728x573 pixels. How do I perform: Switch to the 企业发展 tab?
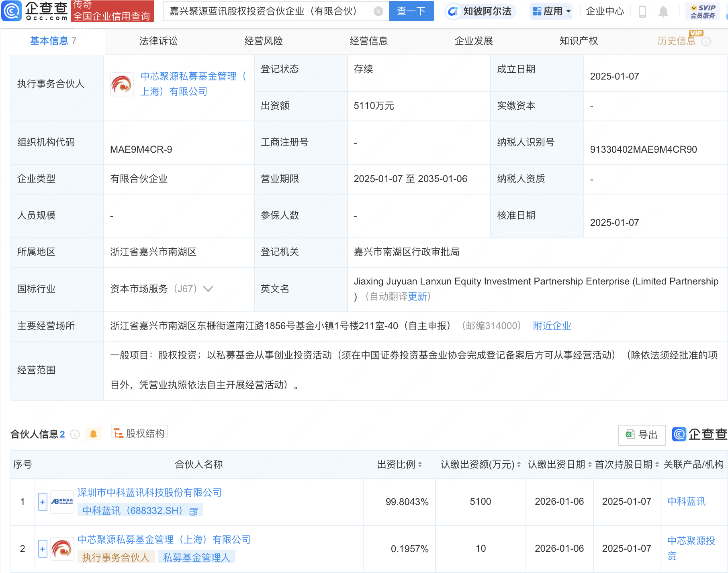(x=474, y=41)
